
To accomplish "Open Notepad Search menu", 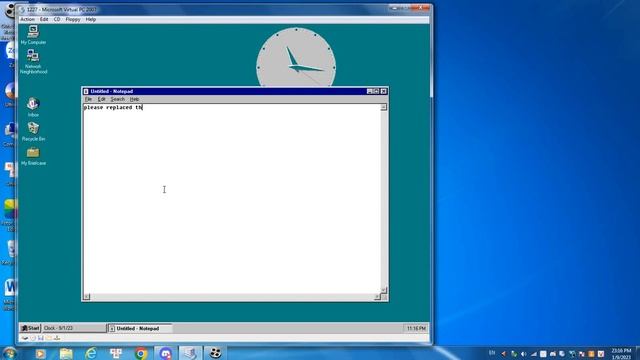I will (118, 99).
